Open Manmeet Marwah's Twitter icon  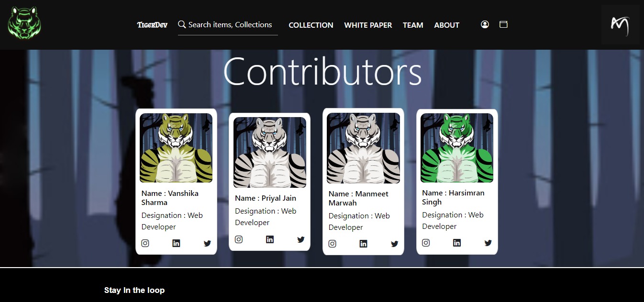[395, 244]
